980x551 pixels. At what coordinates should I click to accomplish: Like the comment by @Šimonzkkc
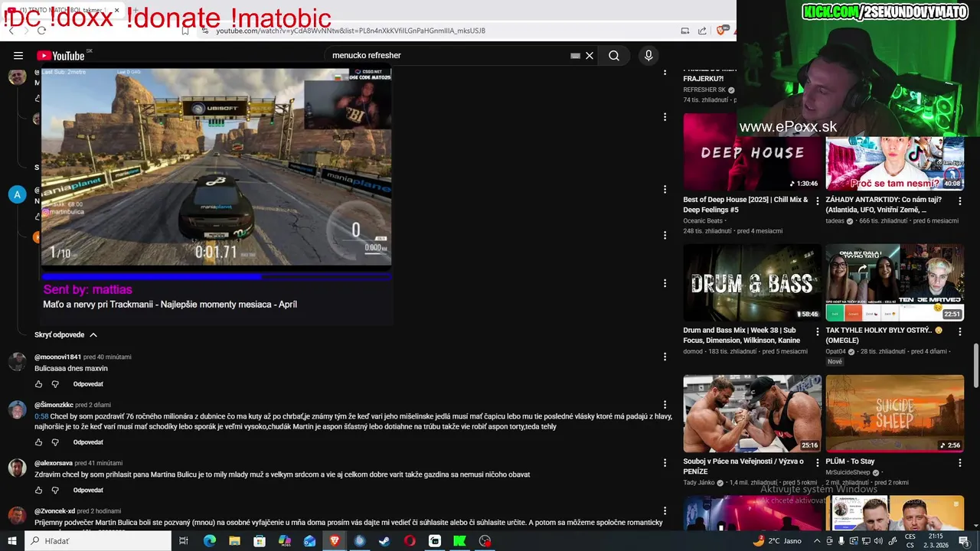[x=39, y=442]
